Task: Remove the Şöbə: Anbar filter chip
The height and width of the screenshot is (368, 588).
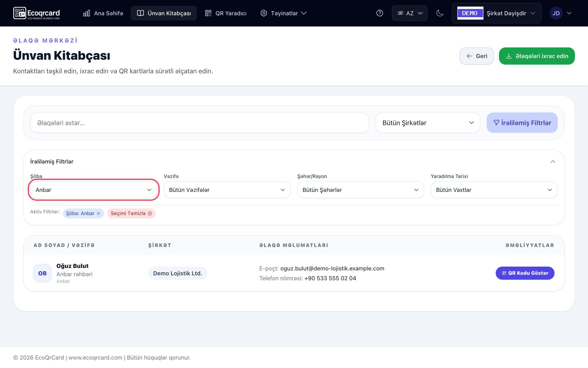Action: [x=99, y=213]
